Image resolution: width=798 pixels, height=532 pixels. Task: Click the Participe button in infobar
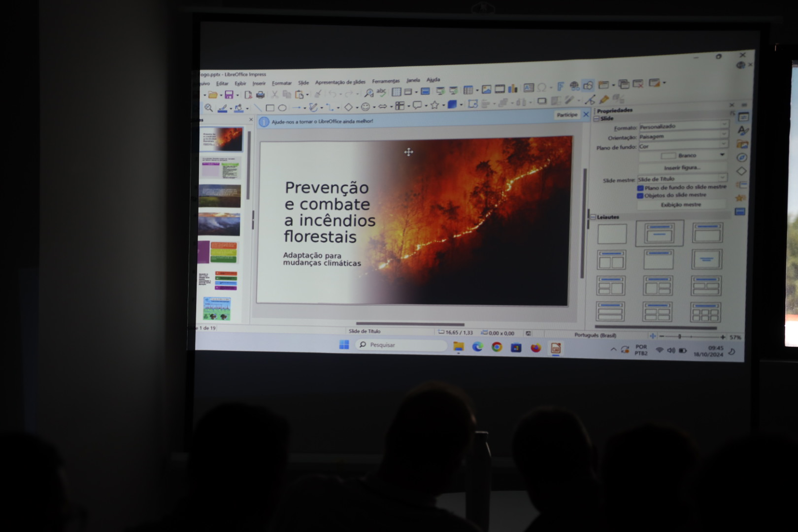[x=566, y=115]
